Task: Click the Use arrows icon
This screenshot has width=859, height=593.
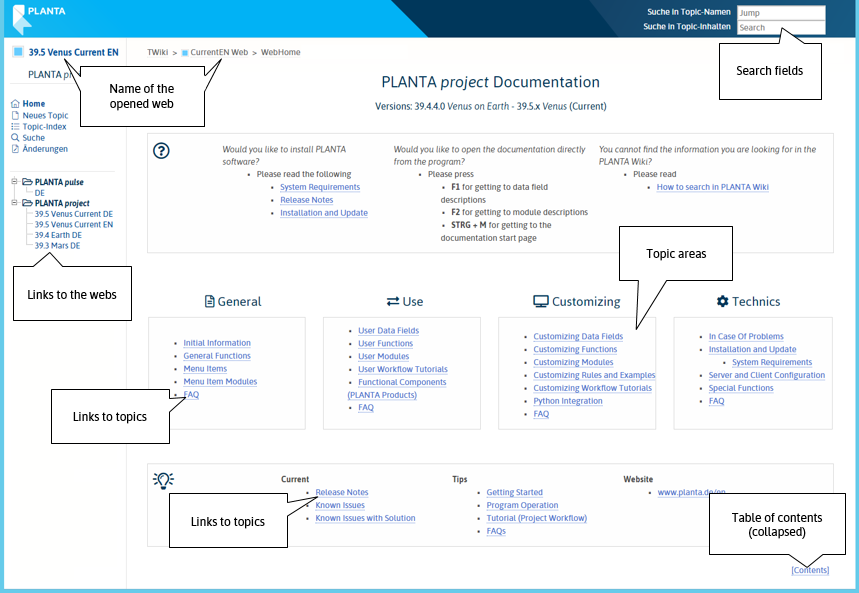Action: (x=393, y=301)
